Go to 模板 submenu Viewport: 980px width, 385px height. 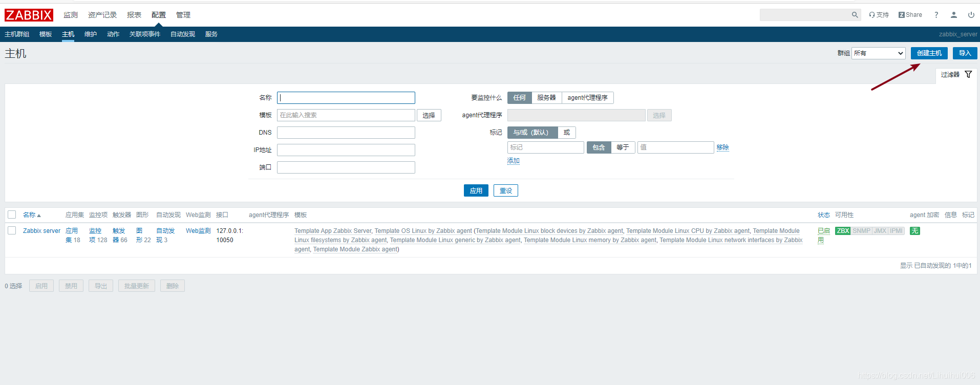click(46, 34)
